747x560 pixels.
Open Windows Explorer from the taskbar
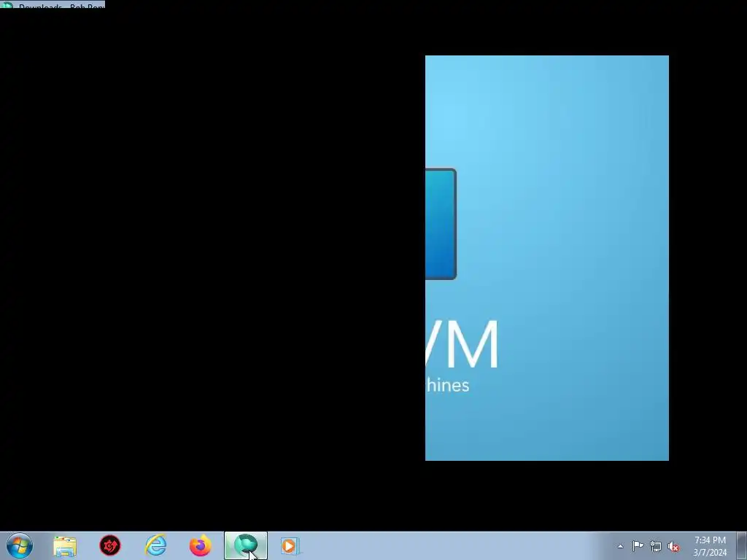(65, 546)
